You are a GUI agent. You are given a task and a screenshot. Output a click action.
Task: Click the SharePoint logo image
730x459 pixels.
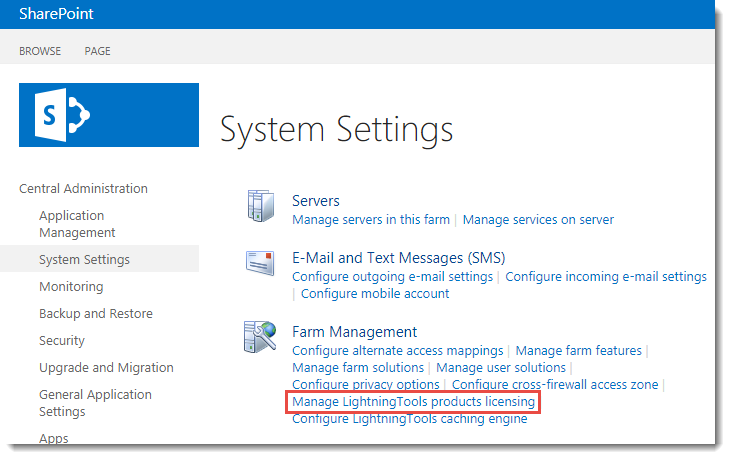(x=109, y=115)
